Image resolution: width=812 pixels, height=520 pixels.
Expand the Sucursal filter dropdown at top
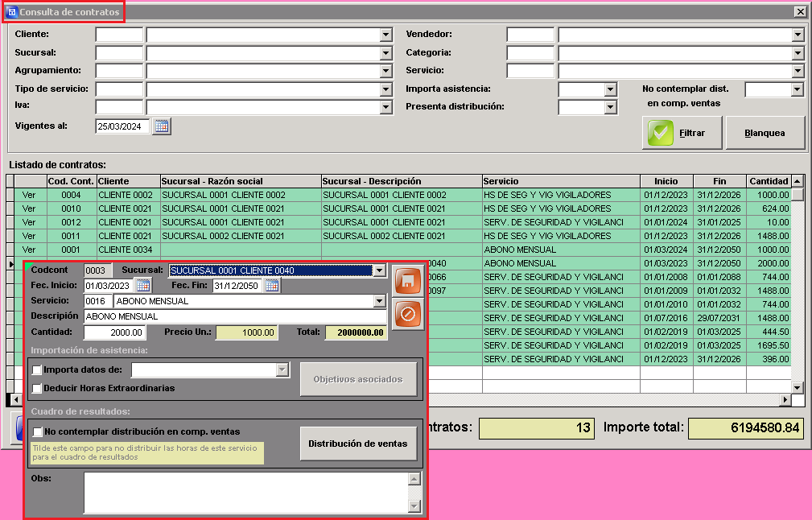coord(385,53)
